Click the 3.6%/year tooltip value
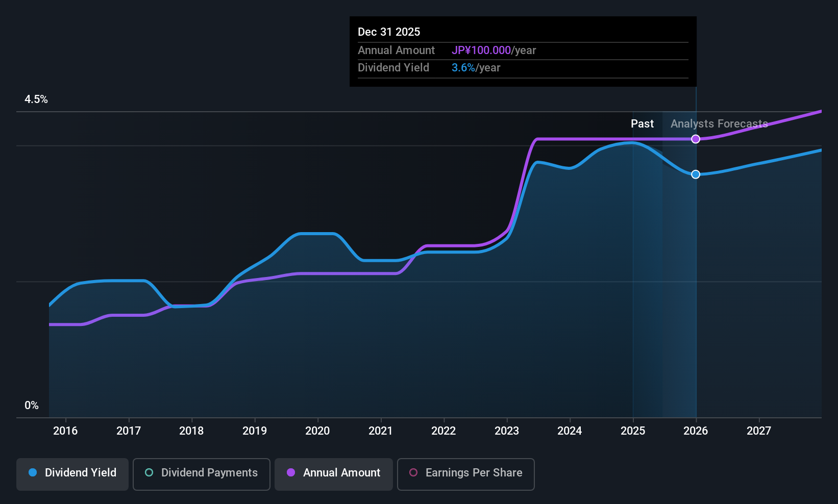This screenshot has height=504, width=838. coord(476,68)
